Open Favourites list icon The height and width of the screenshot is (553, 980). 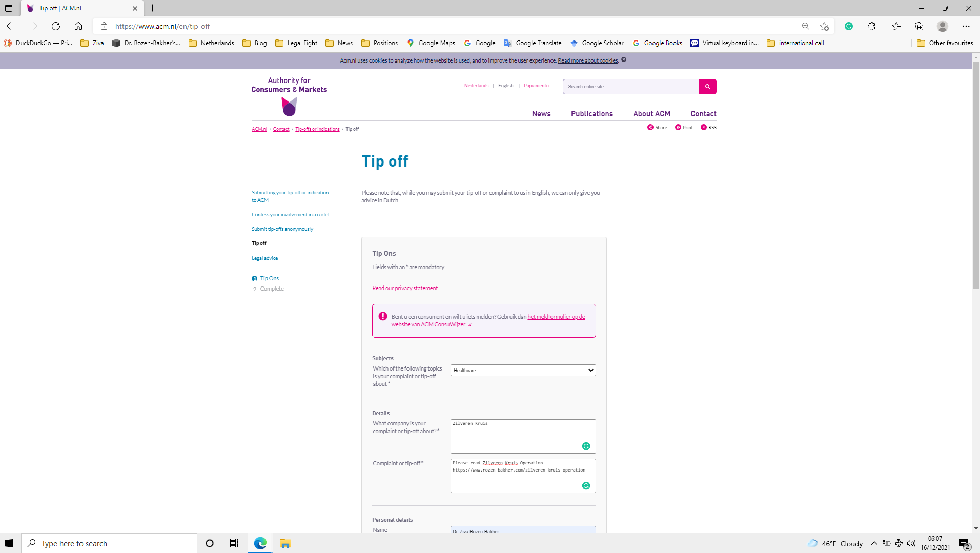pos(896,26)
